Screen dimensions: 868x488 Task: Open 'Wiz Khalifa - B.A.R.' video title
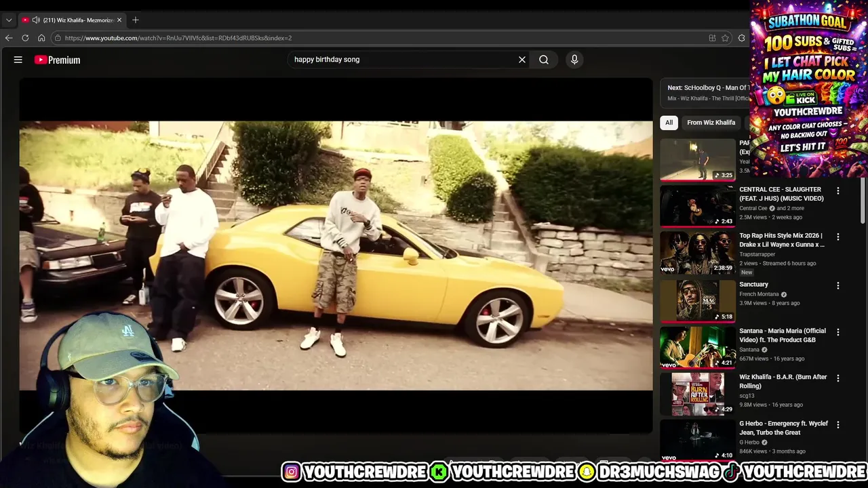click(783, 381)
